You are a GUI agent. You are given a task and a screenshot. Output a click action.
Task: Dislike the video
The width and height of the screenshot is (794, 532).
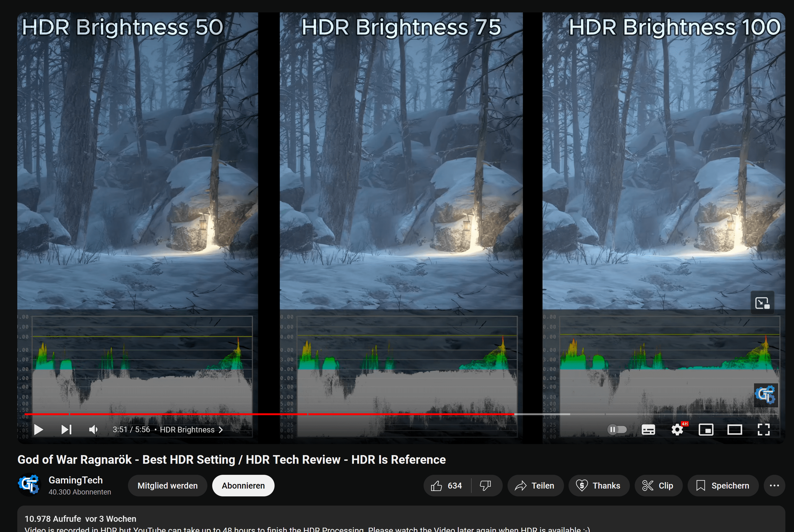(486, 486)
